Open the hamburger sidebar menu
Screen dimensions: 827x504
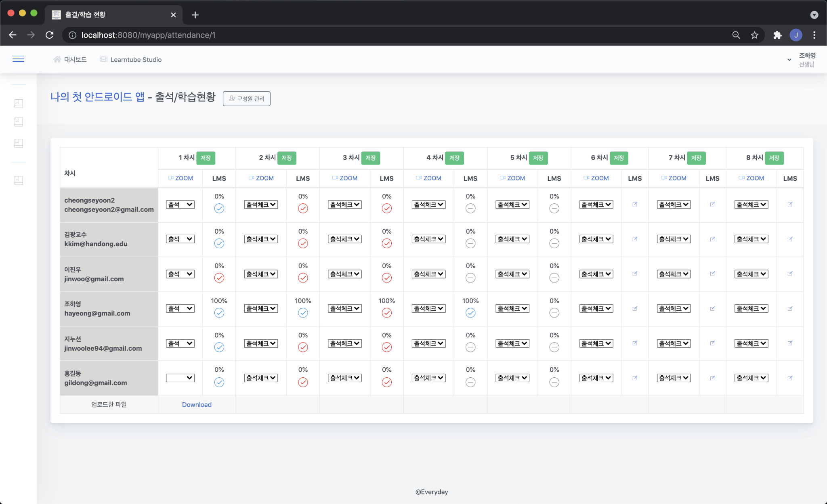pyautogui.click(x=18, y=59)
